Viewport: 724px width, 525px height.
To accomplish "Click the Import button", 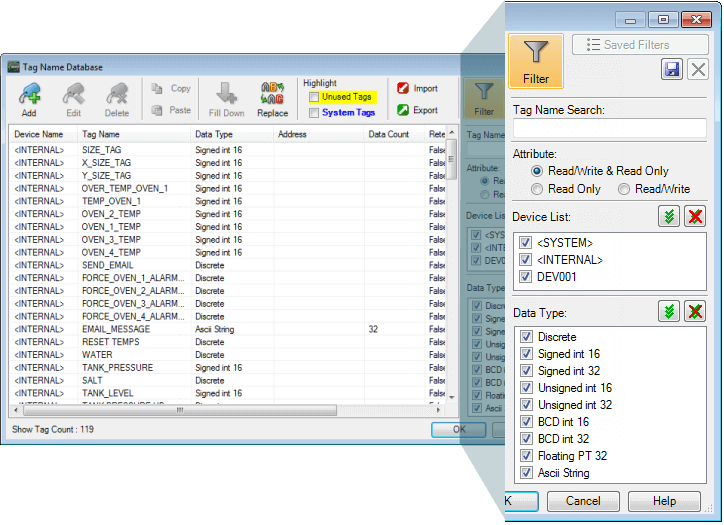I will (x=417, y=88).
